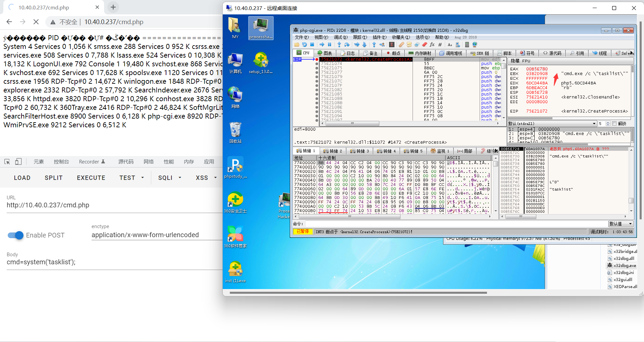Open the variables hash icon
The height and width of the screenshot is (342, 644).
(x=440, y=45)
